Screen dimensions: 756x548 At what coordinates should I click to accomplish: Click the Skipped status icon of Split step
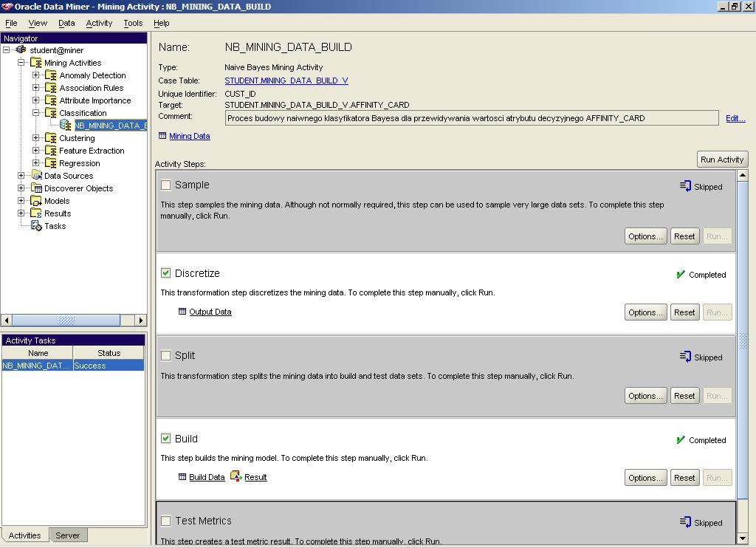685,357
